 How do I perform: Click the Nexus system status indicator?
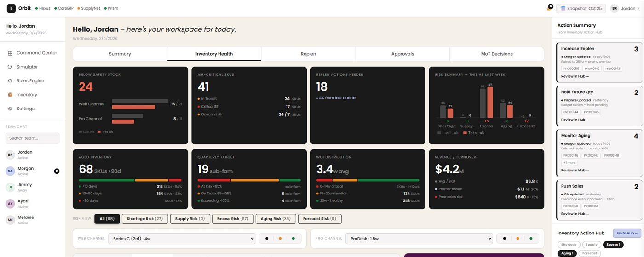point(43,8)
